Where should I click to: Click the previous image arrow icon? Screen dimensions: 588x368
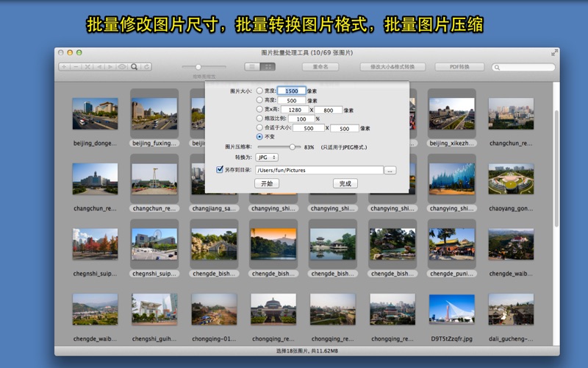pos(99,67)
